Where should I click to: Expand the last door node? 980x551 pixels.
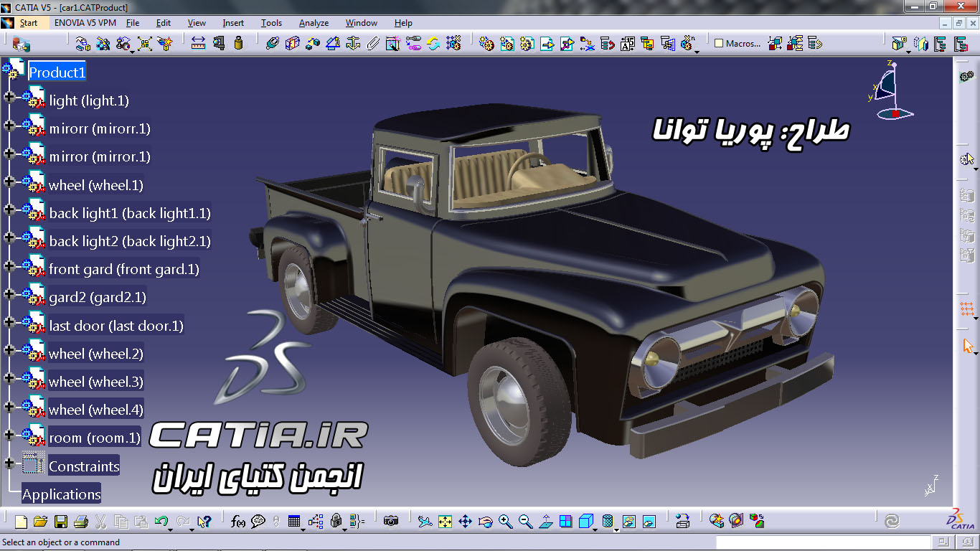tap(9, 322)
